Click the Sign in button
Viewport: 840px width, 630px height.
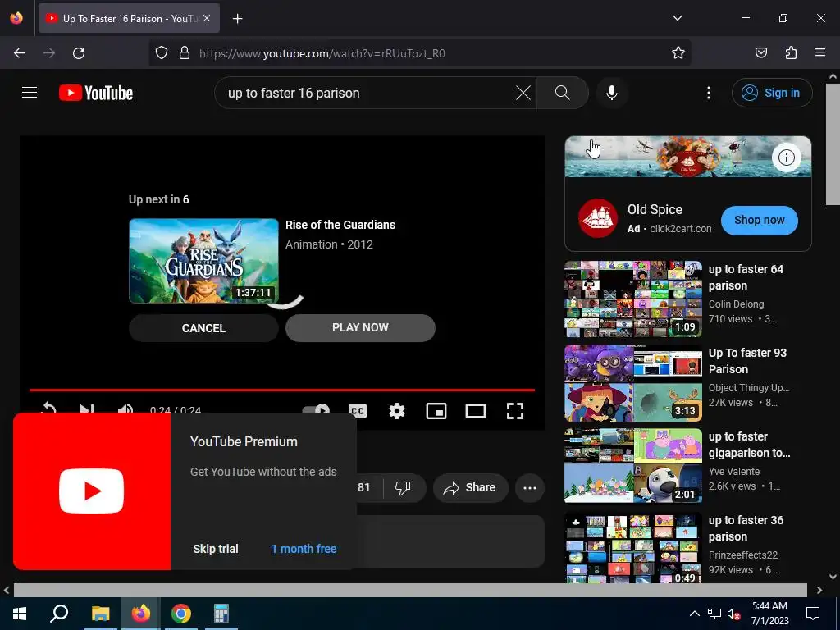coord(772,93)
